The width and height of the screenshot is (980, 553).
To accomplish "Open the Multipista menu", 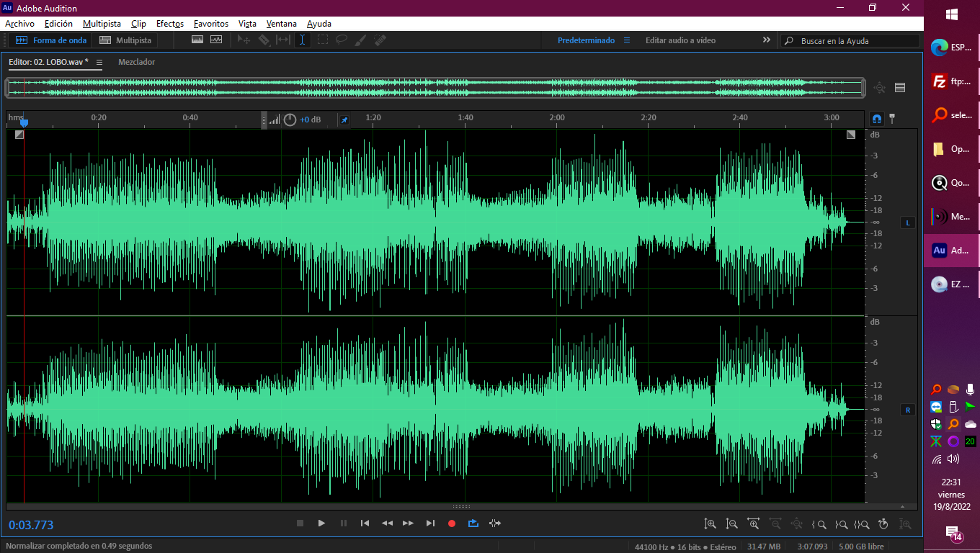I will click(x=102, y=24).
